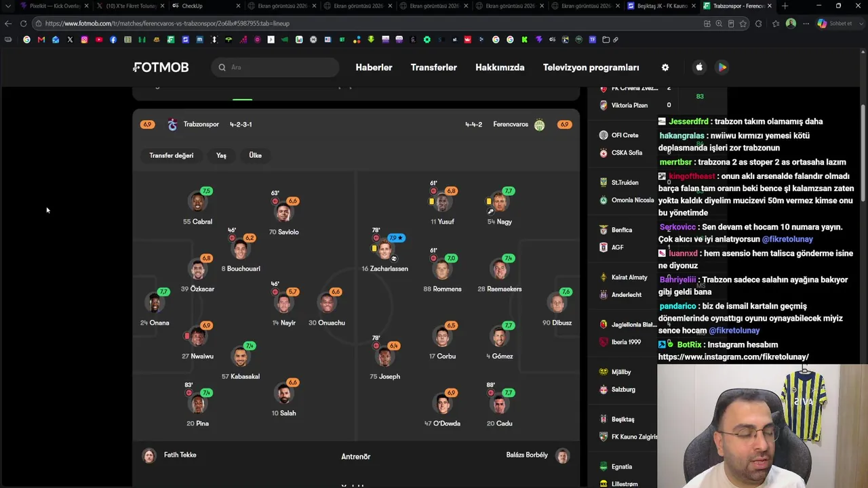This screenshot has height=488, width=868.
Task: Open coach Fatih Tekke's page
Action: [170, 455]
